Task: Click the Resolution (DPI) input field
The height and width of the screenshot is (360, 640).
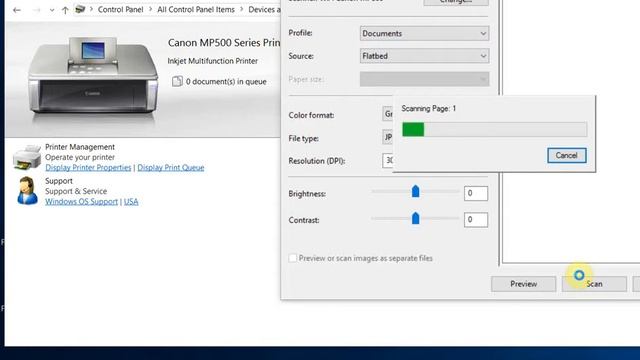Action: (387, 160)
